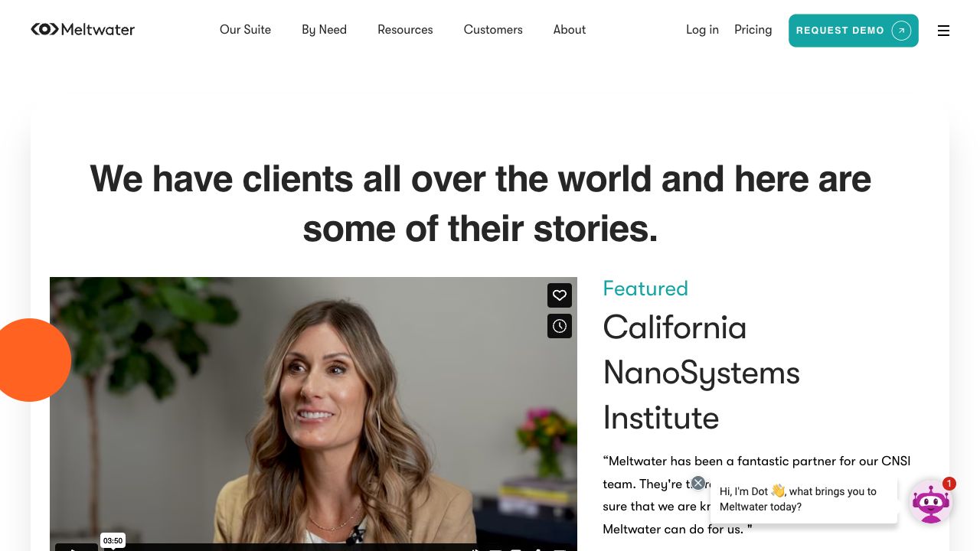Dismiss the Dot chat greeting popup
The height and width of the screenshot is (551, 980).
[698, 483]
